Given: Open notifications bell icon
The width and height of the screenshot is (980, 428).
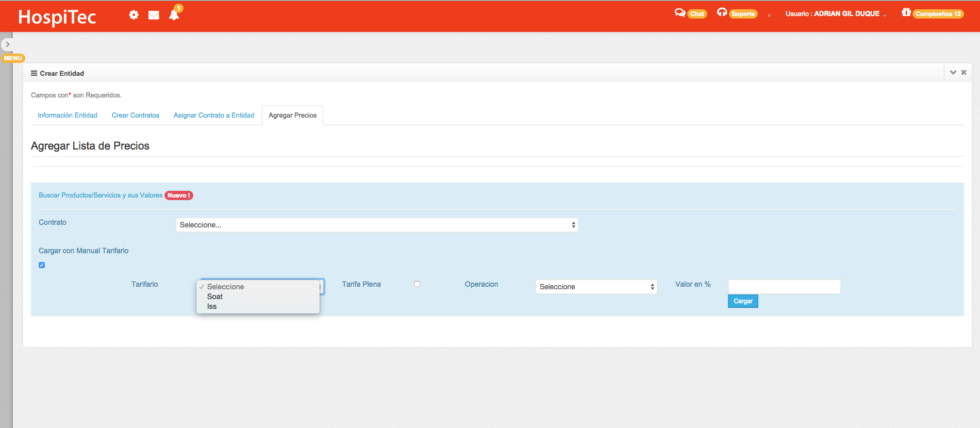Looking at the screenshot, I should coord(174,15).
